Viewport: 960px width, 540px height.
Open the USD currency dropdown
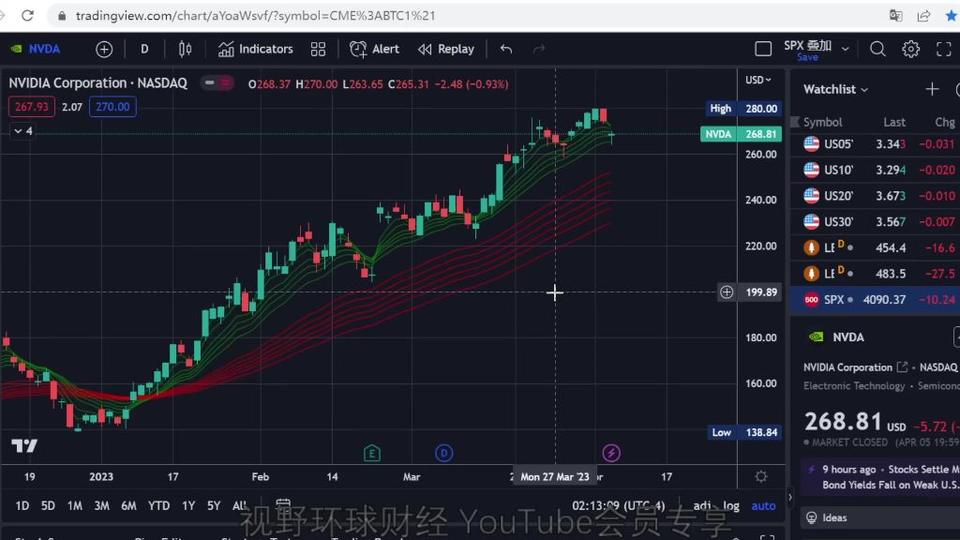point(758,80)
